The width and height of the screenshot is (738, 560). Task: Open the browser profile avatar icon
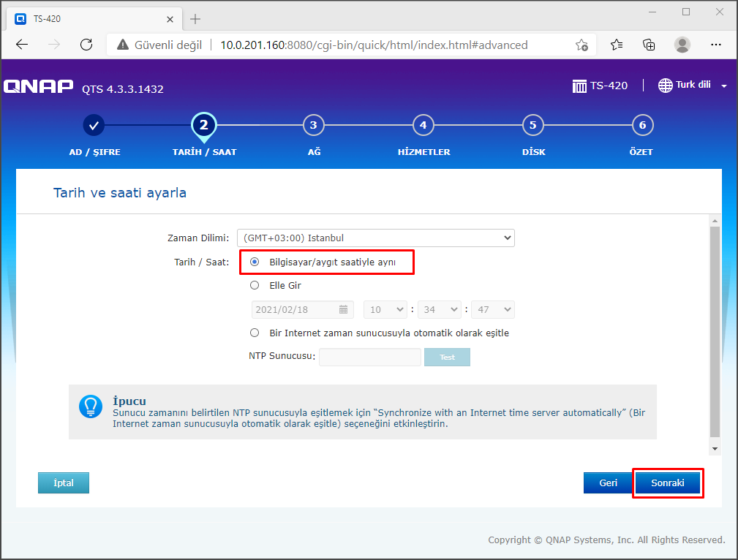[682, 45]
